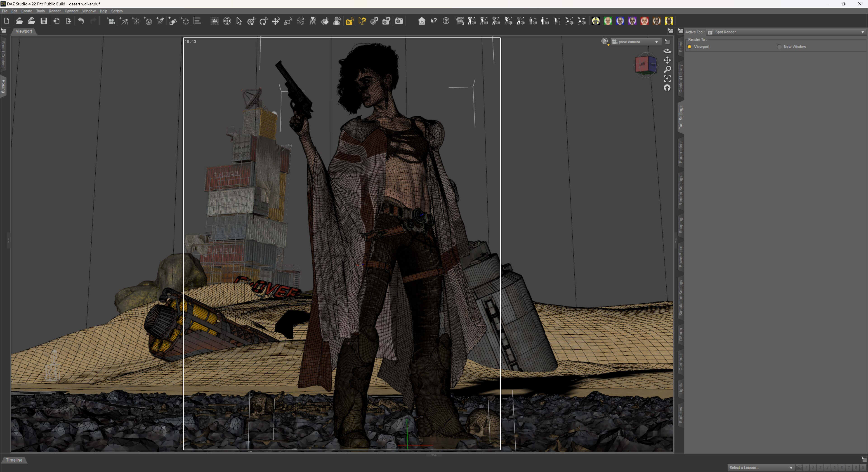Switch to the Cameras side tab
This screenshot has height=472, width=868.
[681, 362]
